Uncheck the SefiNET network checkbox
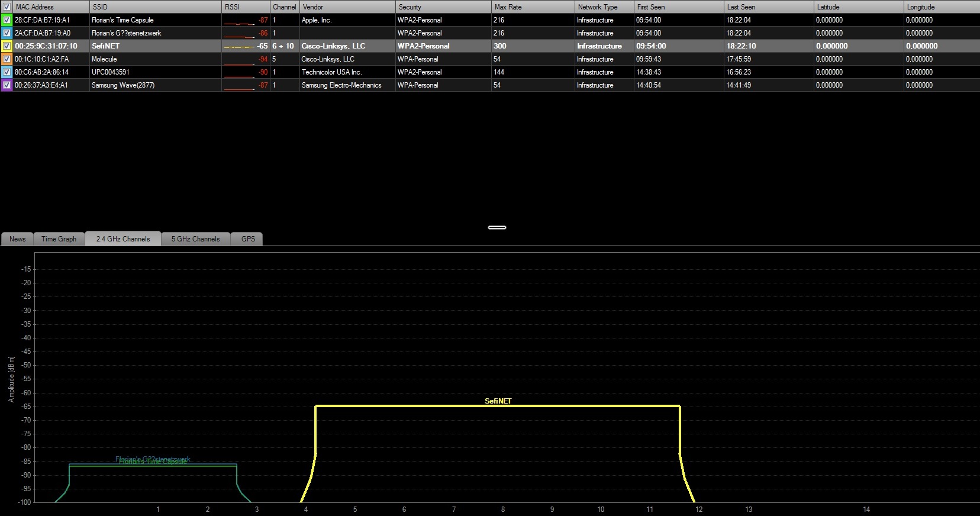Viewport: 980px width, 516px height. click(x=7, y=46)
